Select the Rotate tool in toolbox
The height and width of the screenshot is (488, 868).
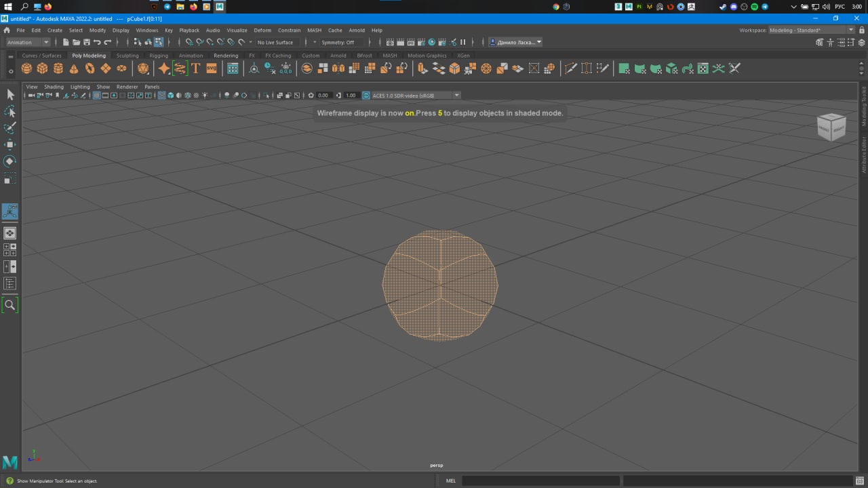click(x=10, y=161)
